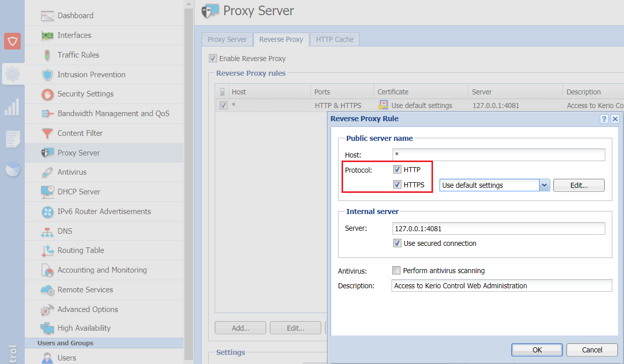This screenshot has width=624, height=364.
Task: Click the internal Server address field
Action: pos(499,229)
